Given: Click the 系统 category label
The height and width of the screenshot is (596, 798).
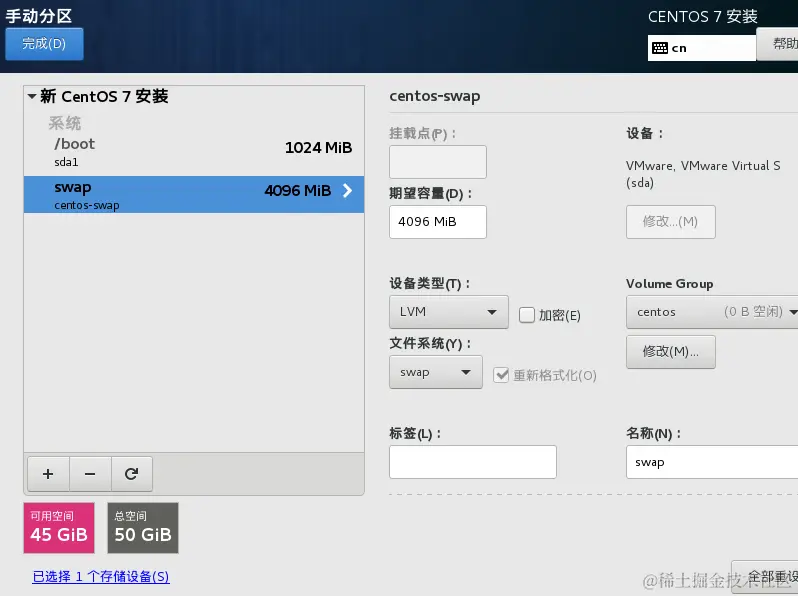Looking at the screenshot, I should coord(65,123).
